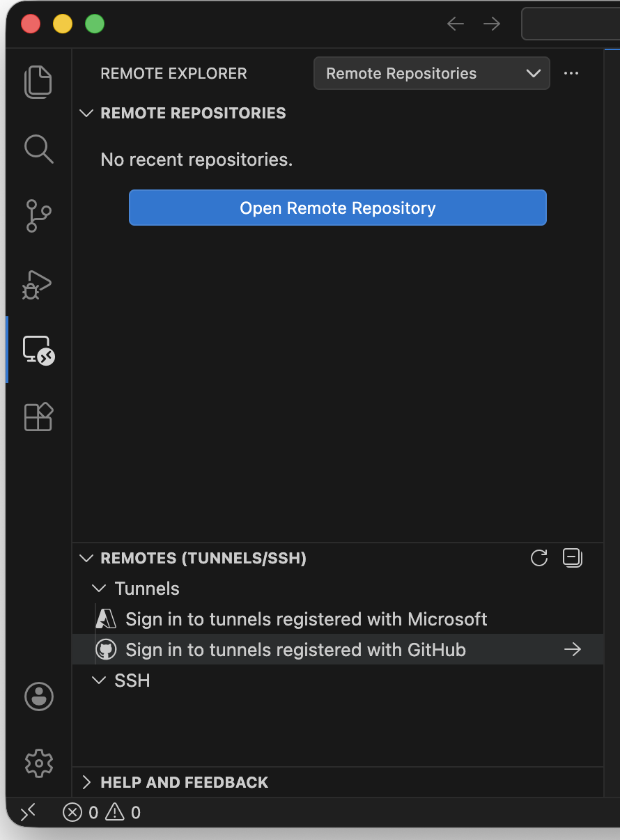Collapse the Remote Repositories section
The image size is (620, 840).
87,113
